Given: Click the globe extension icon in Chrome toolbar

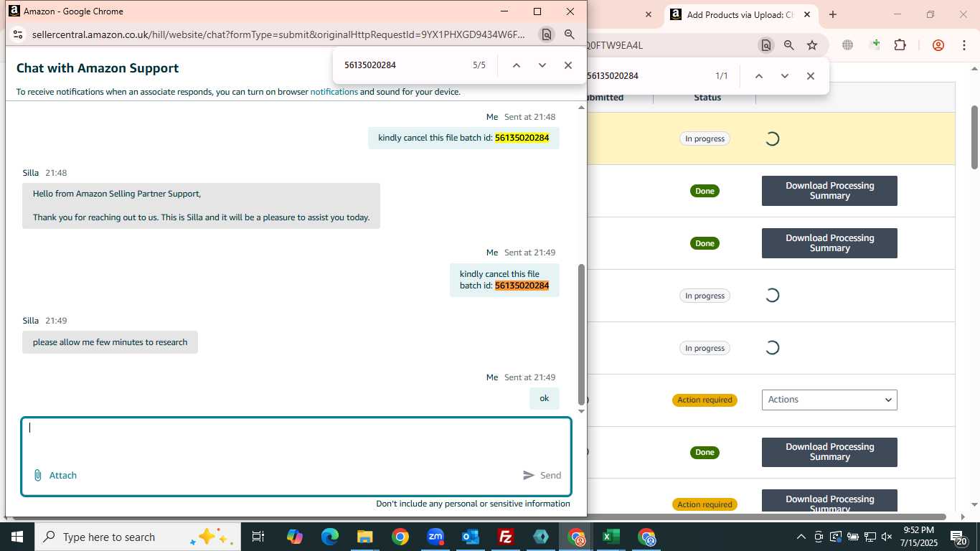Looking at the screenshot, I should (x=847, y=45).
